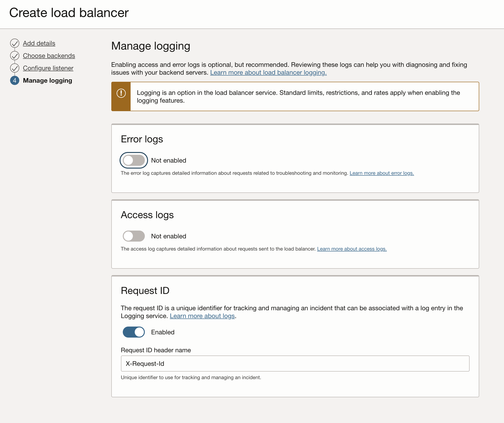504x423 pixels.
Task: Disable the Request ID toggle
Action: click(x=134, y=332)
